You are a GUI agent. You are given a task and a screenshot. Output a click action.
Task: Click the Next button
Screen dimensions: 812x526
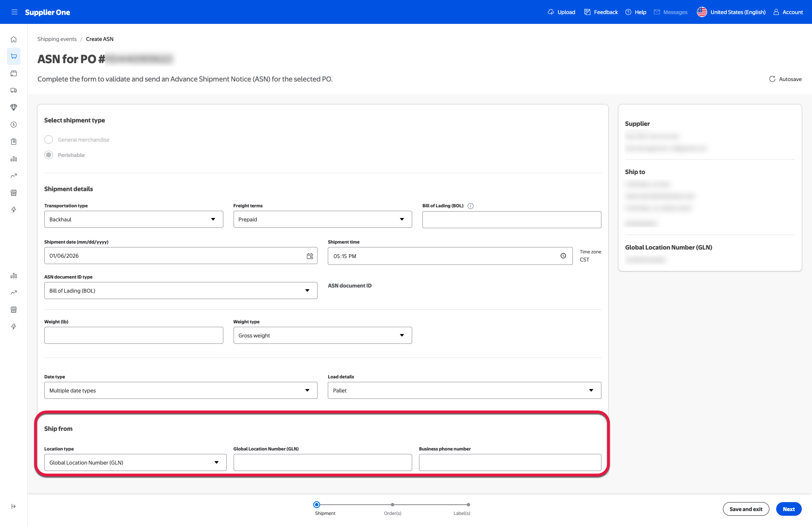789,509
